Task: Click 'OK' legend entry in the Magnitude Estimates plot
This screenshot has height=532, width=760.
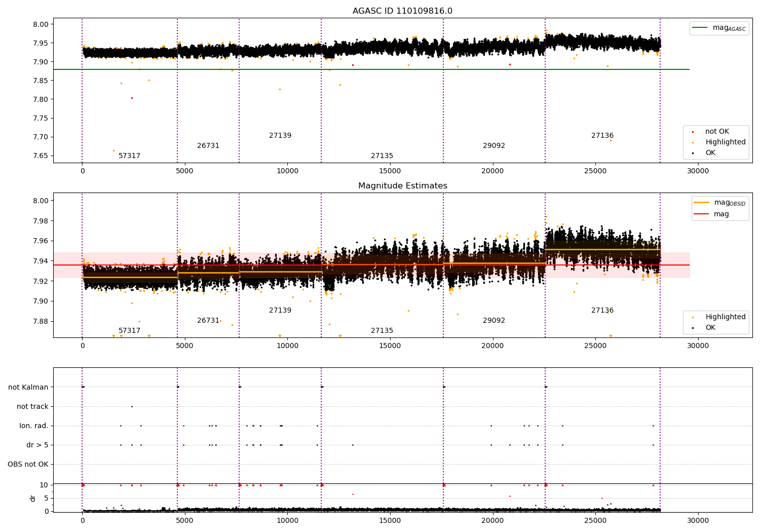Action: 710,328
